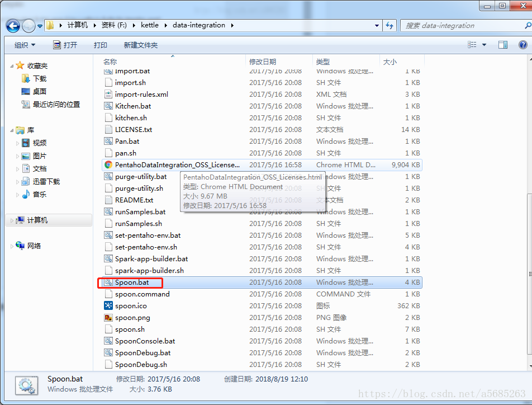Select the Pan.bat file icon

[108, 141]
